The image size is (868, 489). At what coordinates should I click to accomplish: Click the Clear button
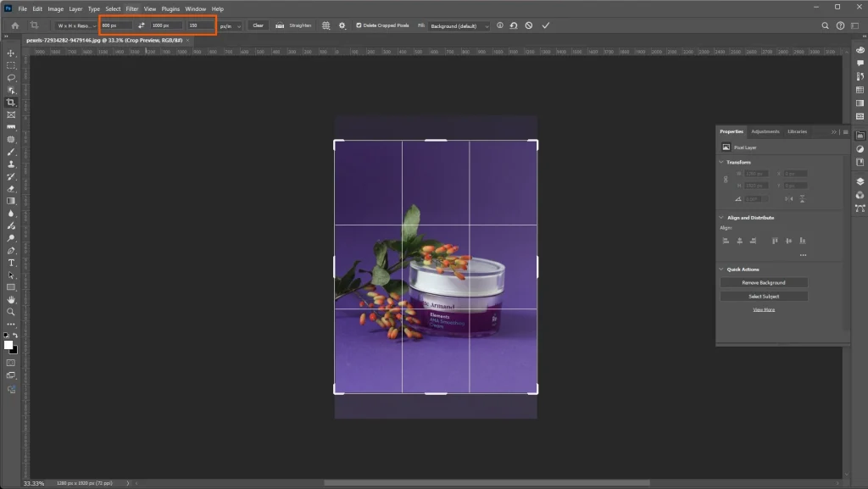coord(258,25)
